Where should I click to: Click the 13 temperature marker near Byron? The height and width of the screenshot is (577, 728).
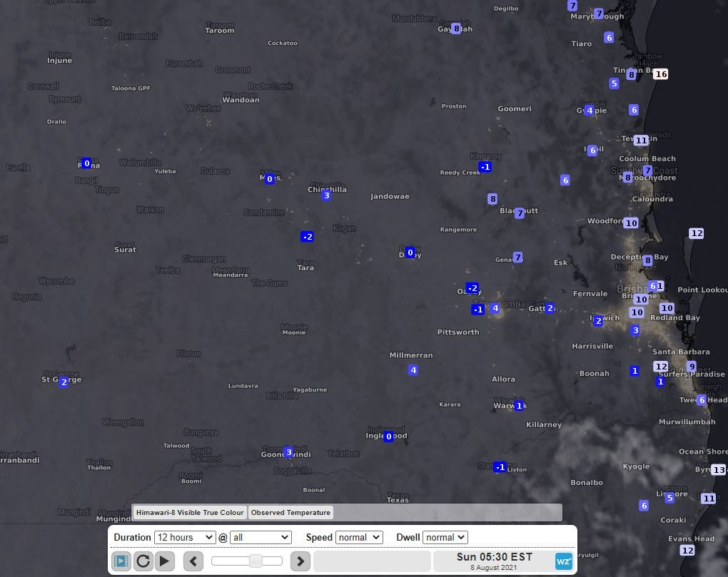point(718,470)
